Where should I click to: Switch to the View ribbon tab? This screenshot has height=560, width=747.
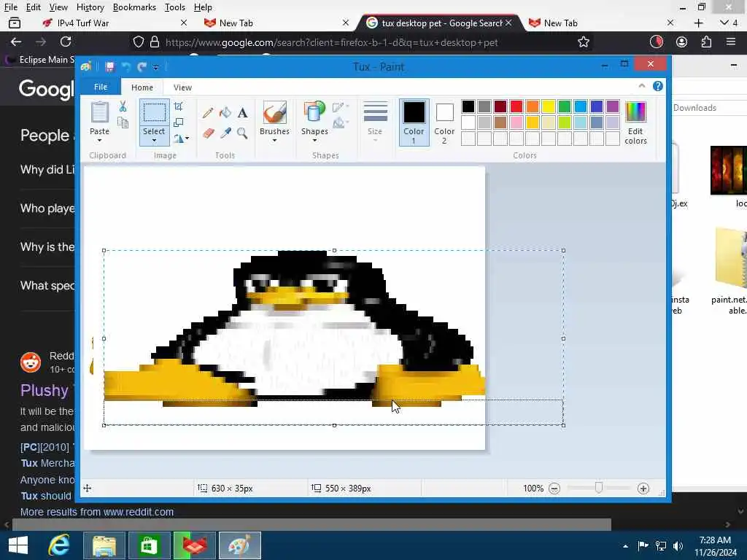(182, 87)
